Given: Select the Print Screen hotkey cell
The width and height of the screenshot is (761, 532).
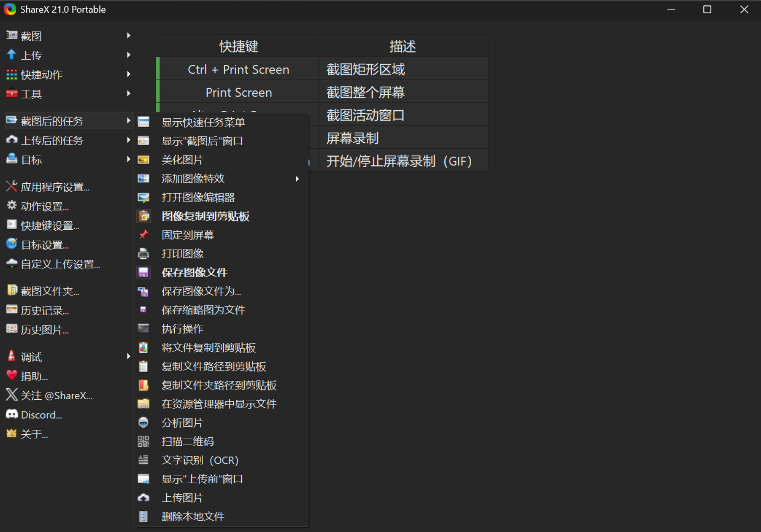Looking at the screenshot, I should click(239, 92).
